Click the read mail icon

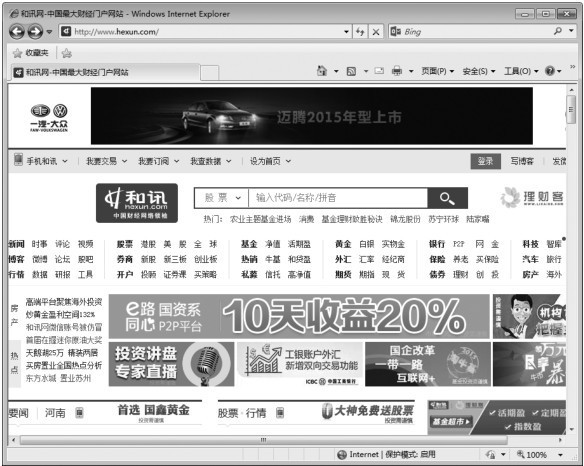pyautogui.click(x=379, y=71)
